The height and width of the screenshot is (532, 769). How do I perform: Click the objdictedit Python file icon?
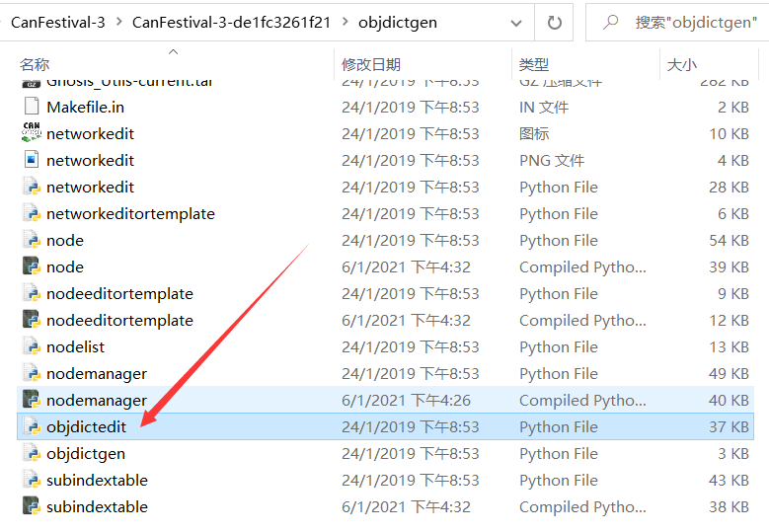[32, 426]
